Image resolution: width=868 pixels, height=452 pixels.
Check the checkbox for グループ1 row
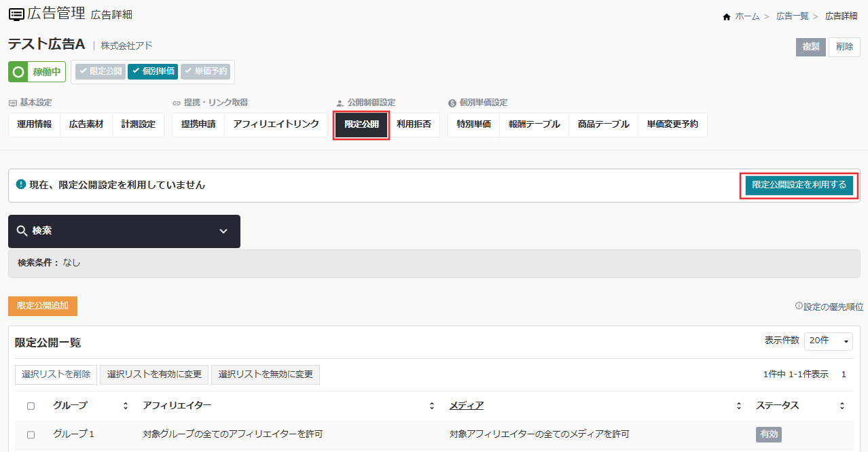(31, 435)
